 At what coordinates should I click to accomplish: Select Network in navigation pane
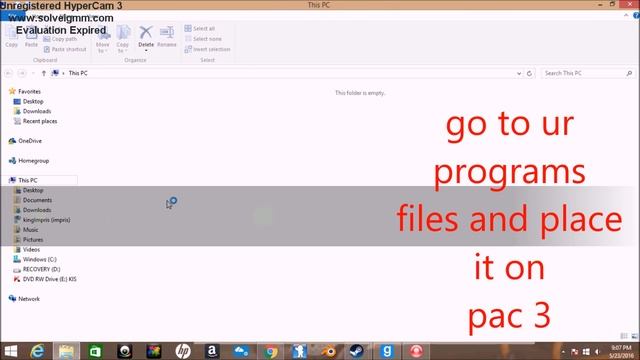(x=24, y=299)
